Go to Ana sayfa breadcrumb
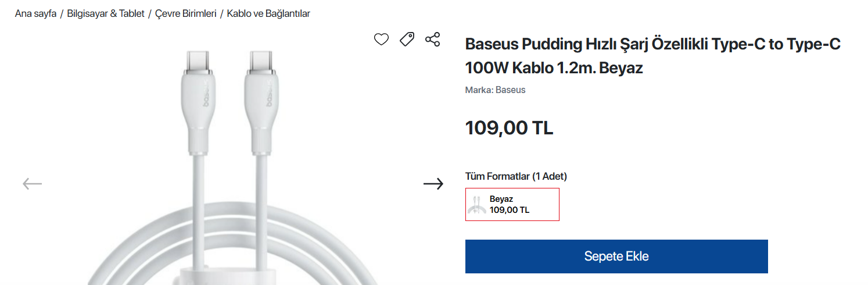Viewport: 868px width, 285px height. pos(35,13)
